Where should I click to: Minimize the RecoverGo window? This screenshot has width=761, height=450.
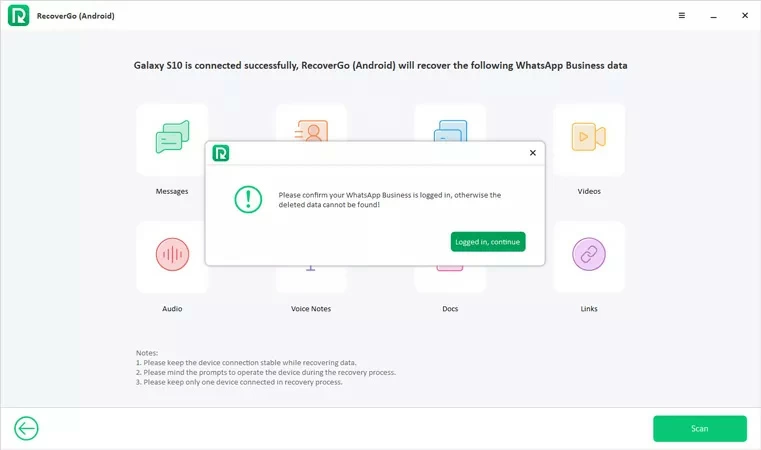tap(713, 16)
